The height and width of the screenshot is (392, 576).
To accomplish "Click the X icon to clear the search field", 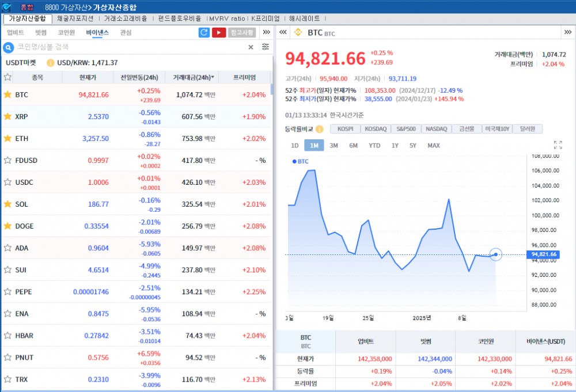I will click(251, 47).
